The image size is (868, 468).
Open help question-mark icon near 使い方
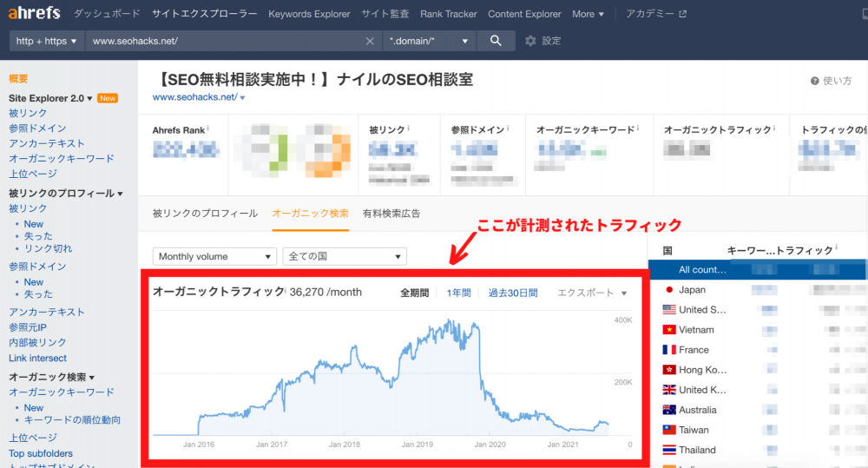(815, 81)
